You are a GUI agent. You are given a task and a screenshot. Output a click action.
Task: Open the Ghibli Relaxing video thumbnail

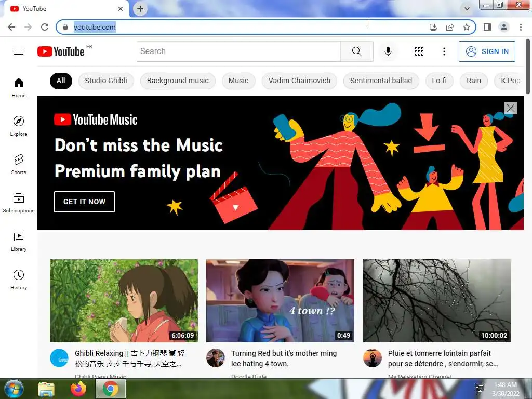[124, 301]
